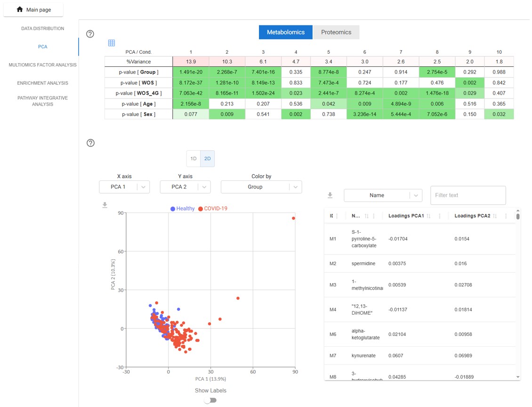The height and width of the screenshot is (407, 532).
Task: Click the table grid icon above PCA table
Action: (x=112, y=43)
